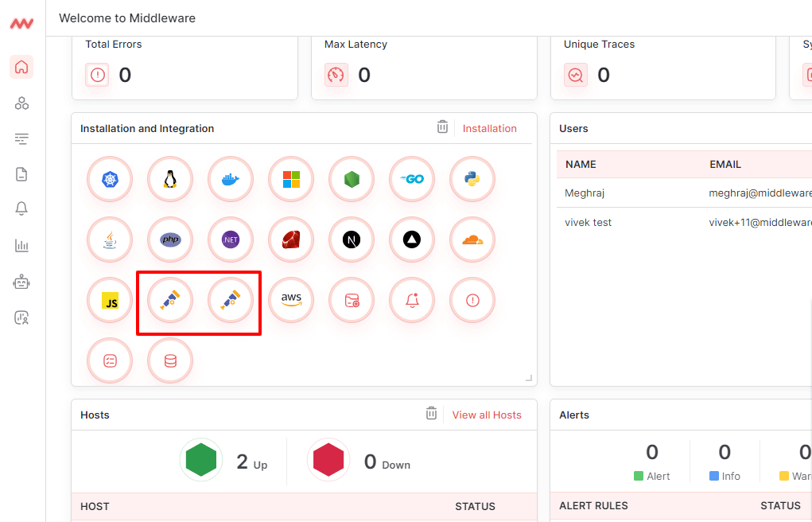
Task: Click the Alerts panel title
Action: [x=573, y=415]
